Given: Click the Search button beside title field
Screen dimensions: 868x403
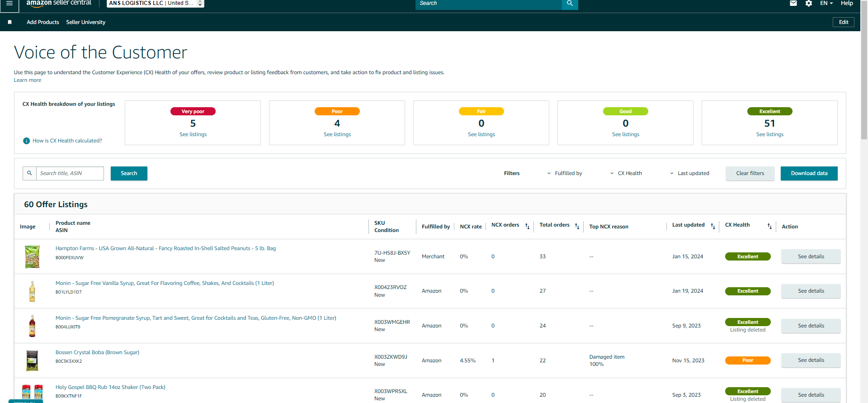Looking at the screenshot, I should click(x=129, y=173).
